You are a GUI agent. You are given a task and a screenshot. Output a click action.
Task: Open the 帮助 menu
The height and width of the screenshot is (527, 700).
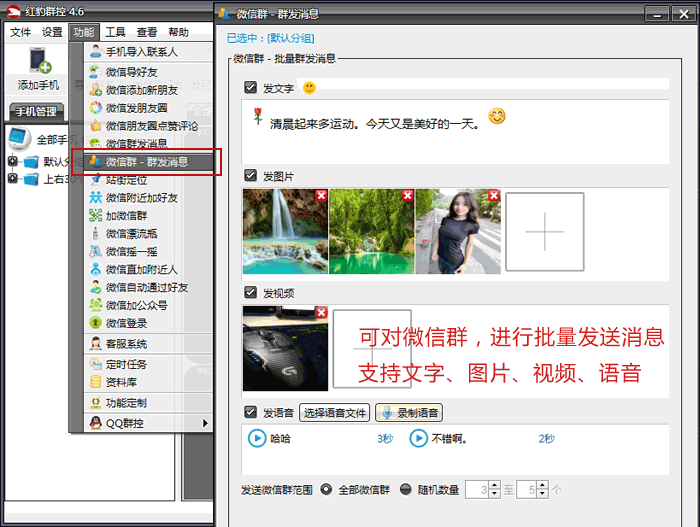click(x=179, y=32)
